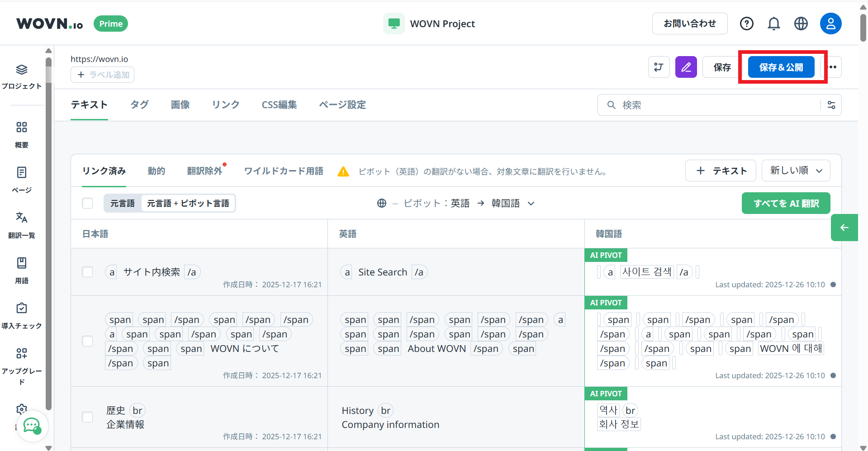Open the user profile avatar
The width and height of the screenshot is (868, 451).
pyautogui.click(x=830, y=24)
